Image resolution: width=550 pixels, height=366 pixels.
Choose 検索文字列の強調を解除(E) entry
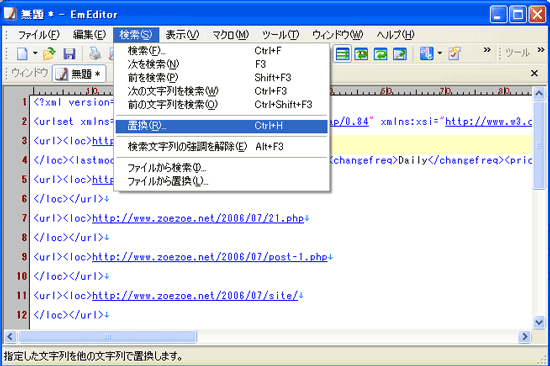[222, 147]
